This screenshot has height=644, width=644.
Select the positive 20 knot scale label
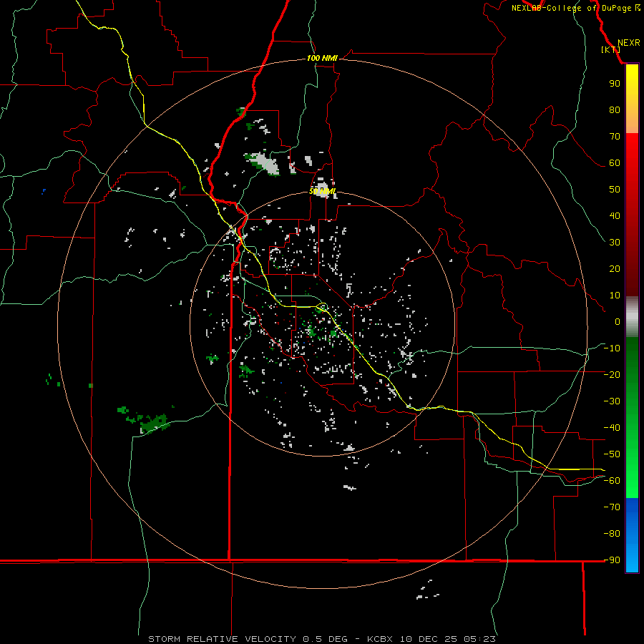pyautogui.click(x=615, y=268)
